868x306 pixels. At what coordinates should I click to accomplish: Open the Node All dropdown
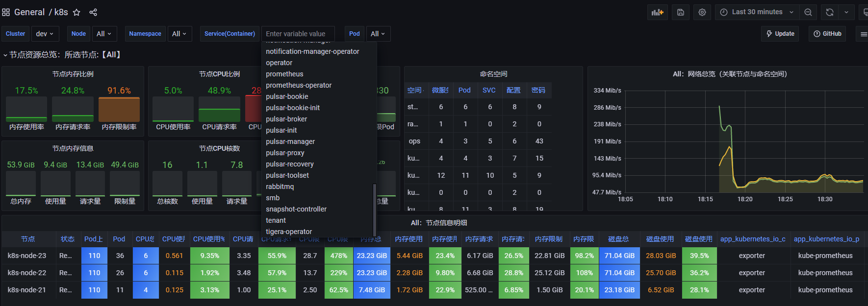click(104, 34)
